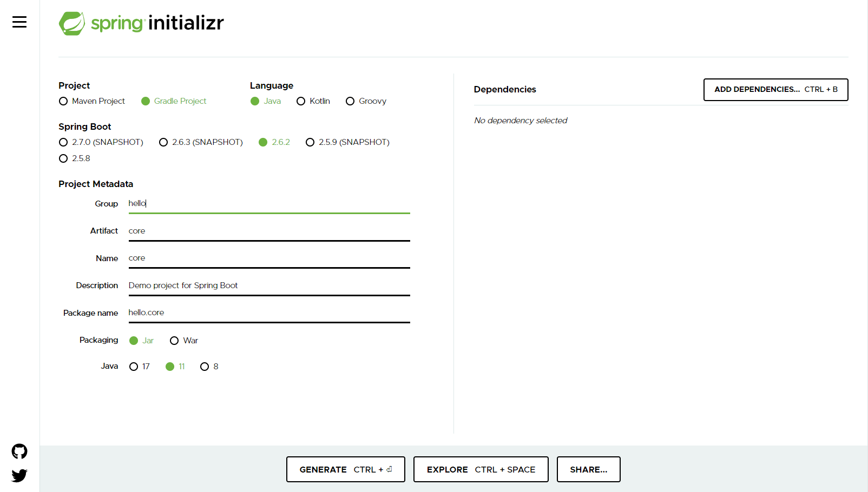
Task: Click Add Dependencies button
Action: click(775, 90)
